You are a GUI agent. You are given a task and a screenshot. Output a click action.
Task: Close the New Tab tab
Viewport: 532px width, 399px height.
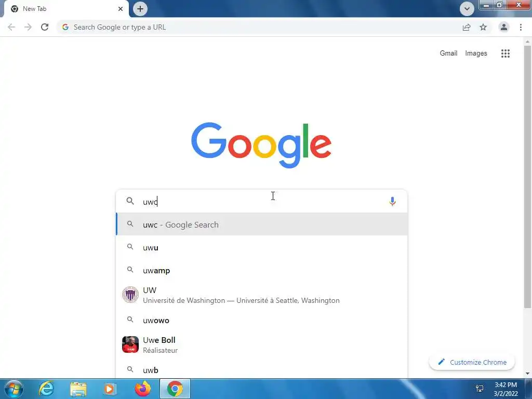[x=121, y=9]
